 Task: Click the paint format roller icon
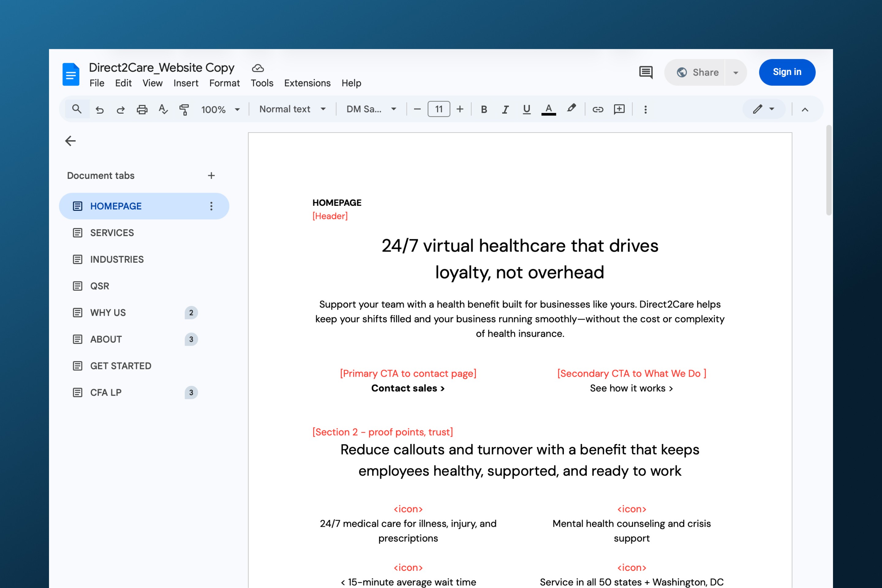[184, 110]
